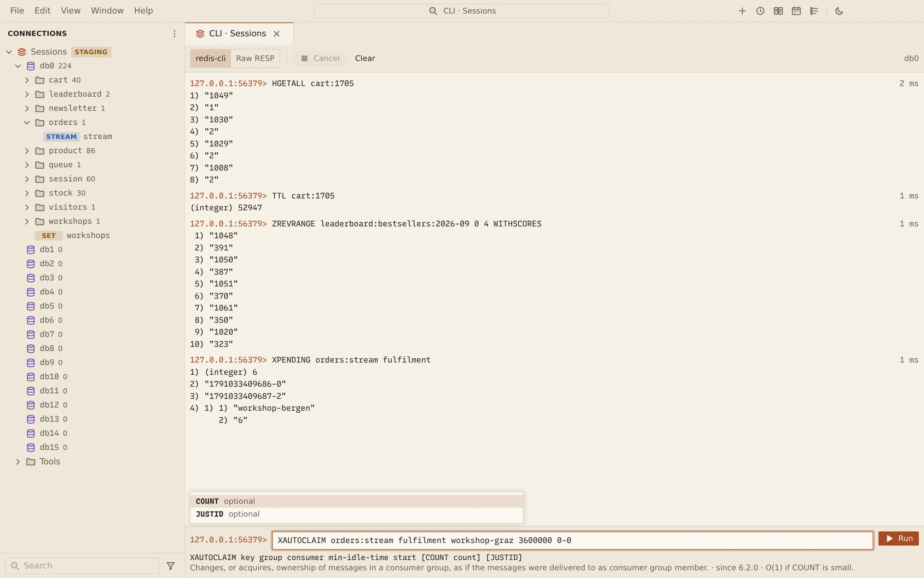924x578 pixels.
Task: Select the db0 database icon
Action: [x=30, y=66]
